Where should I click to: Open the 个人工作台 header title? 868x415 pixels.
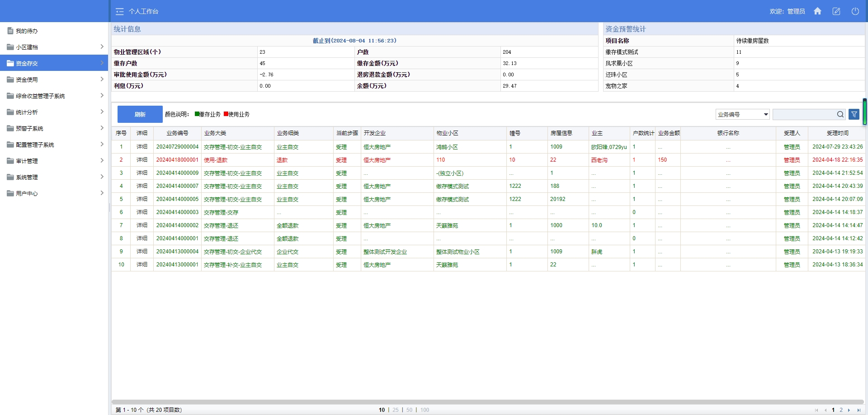[143, 11]
